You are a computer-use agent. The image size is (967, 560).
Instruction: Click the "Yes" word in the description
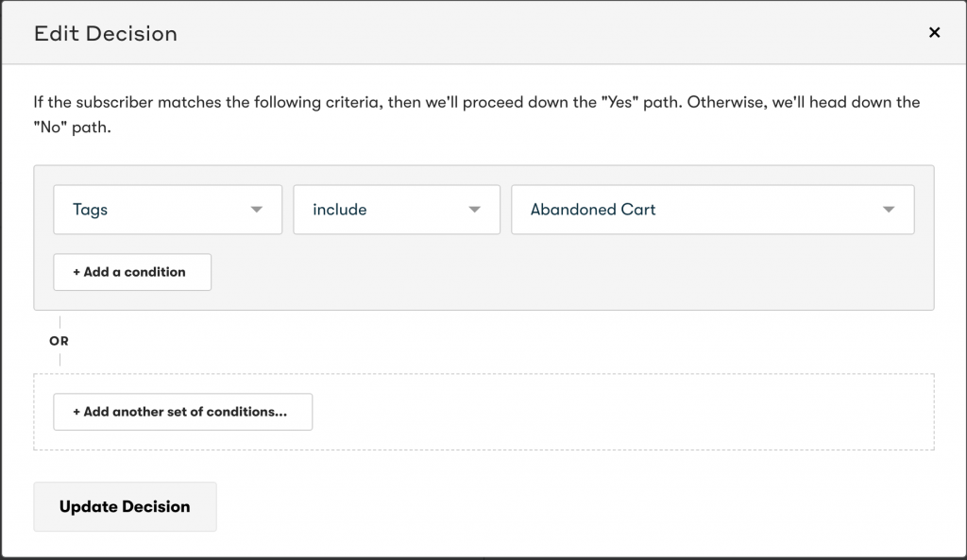click(619, 102)
